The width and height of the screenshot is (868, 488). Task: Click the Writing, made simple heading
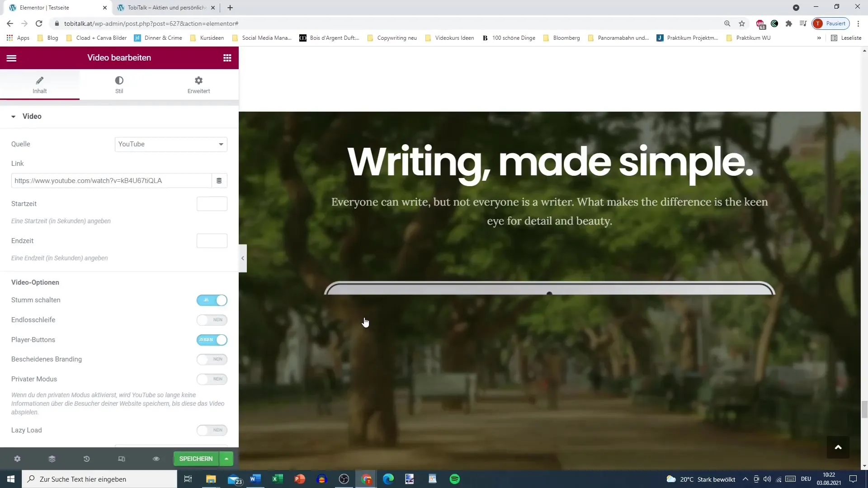[550, 163]
